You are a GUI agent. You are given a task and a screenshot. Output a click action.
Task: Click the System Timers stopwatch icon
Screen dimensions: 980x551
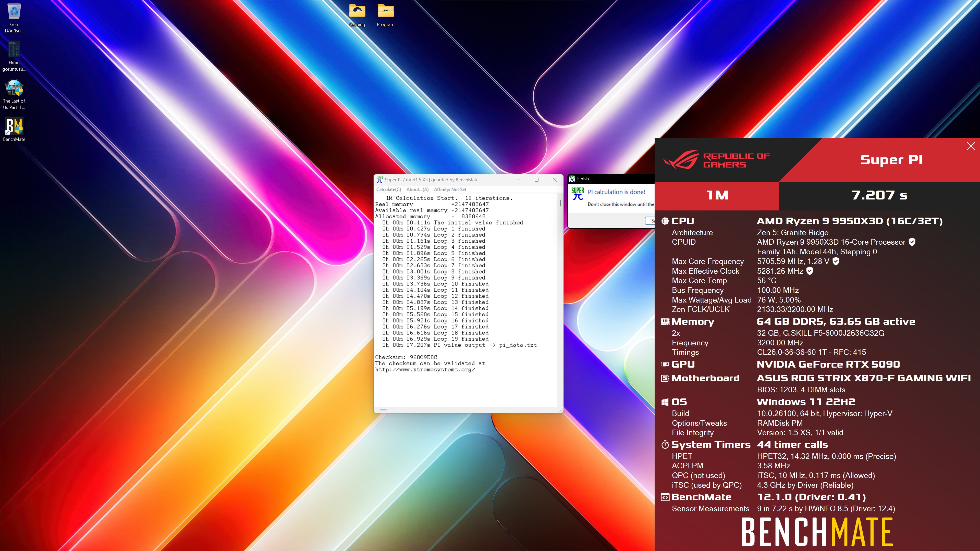point(665,445)
